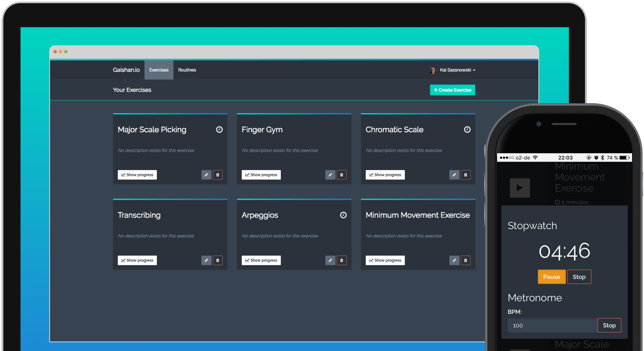The height and width of the screenshot is (351, 644).
Task: Click the o2-de carrier label on the phone
Action: point(523,158)
